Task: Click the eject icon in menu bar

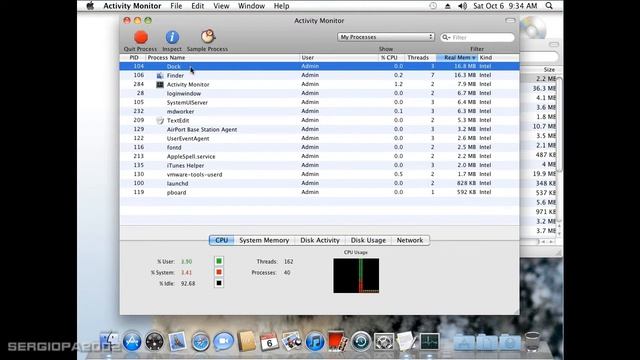Action: pos(448,6)
